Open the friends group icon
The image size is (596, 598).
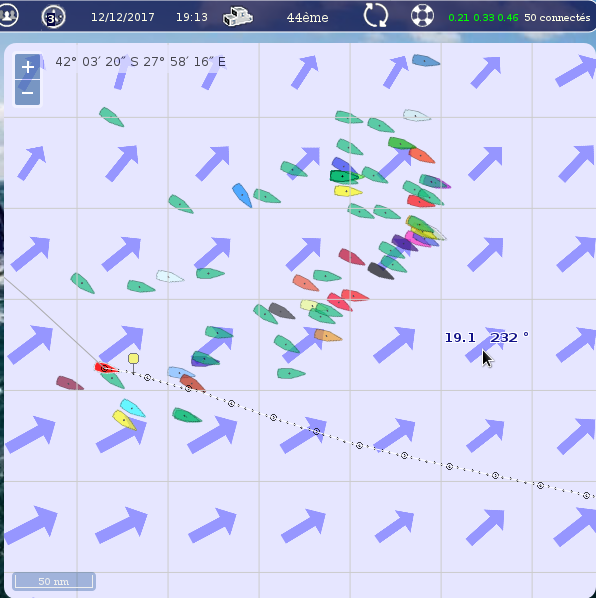point(8,16)
